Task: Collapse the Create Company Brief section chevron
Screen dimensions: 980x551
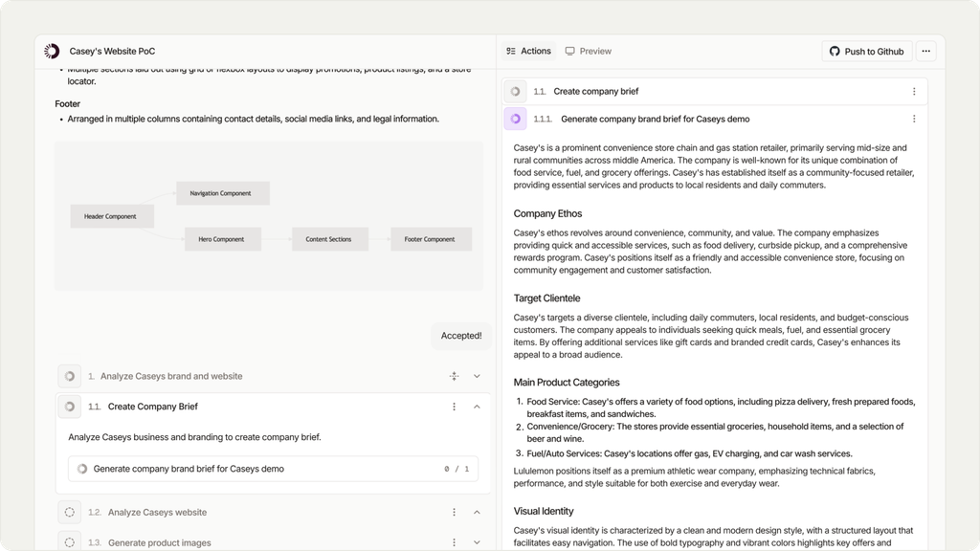Action: (477, 407)
